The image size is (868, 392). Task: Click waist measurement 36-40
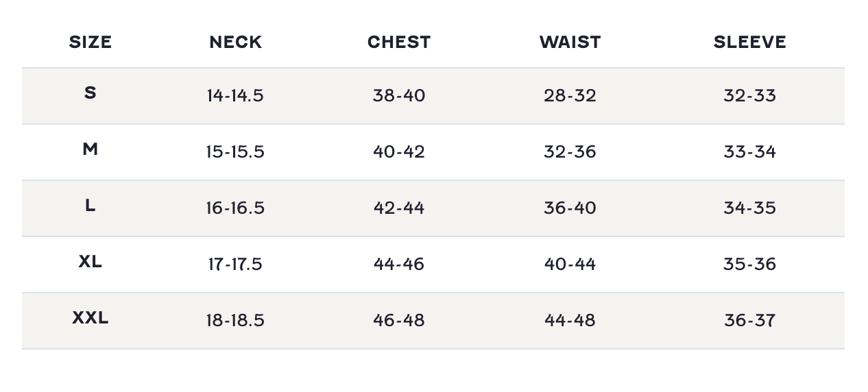pyautogui.click(x=570, y=208)
